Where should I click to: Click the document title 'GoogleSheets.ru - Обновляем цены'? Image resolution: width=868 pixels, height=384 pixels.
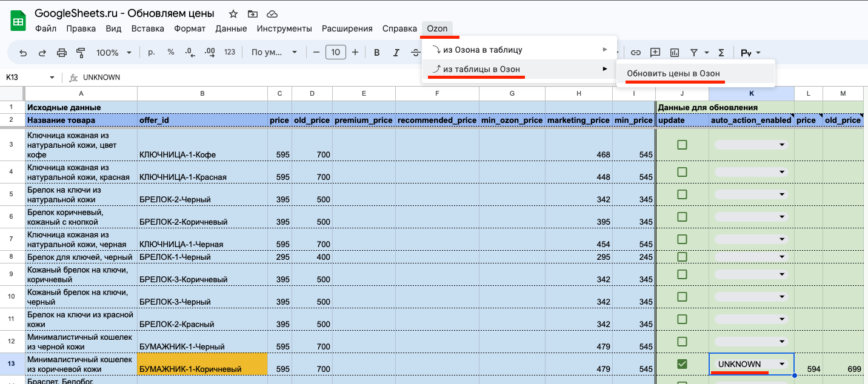click(x=124, y=13)
